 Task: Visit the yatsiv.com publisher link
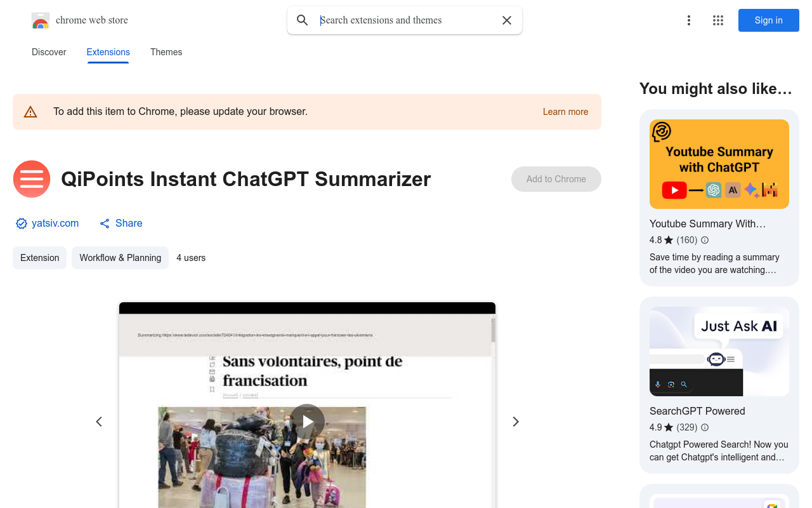[x=55, y=224]
